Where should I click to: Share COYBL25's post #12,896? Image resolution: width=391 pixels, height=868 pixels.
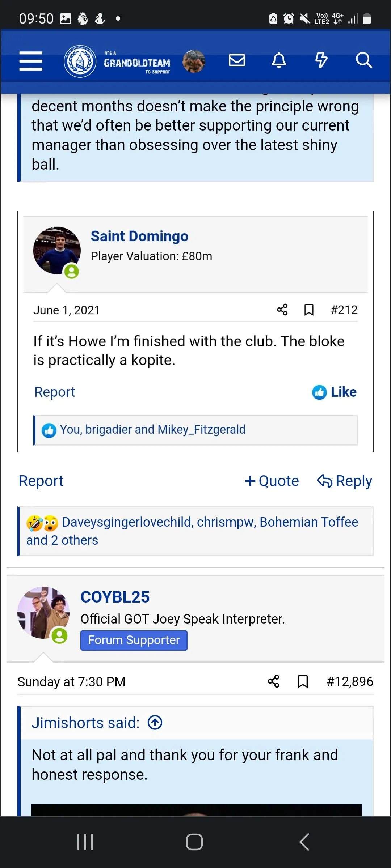pyautogui.click(x=274, y=681)
